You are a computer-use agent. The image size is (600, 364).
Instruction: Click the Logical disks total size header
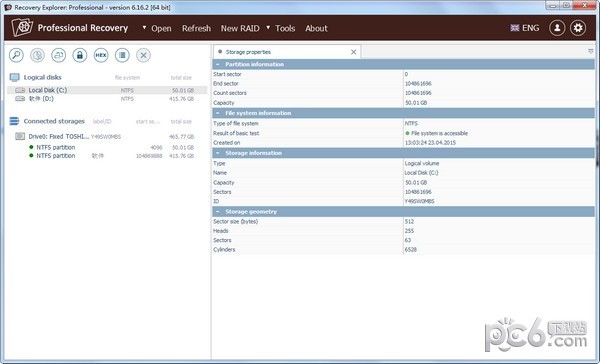pyautogui.click(x=181, y=78)
